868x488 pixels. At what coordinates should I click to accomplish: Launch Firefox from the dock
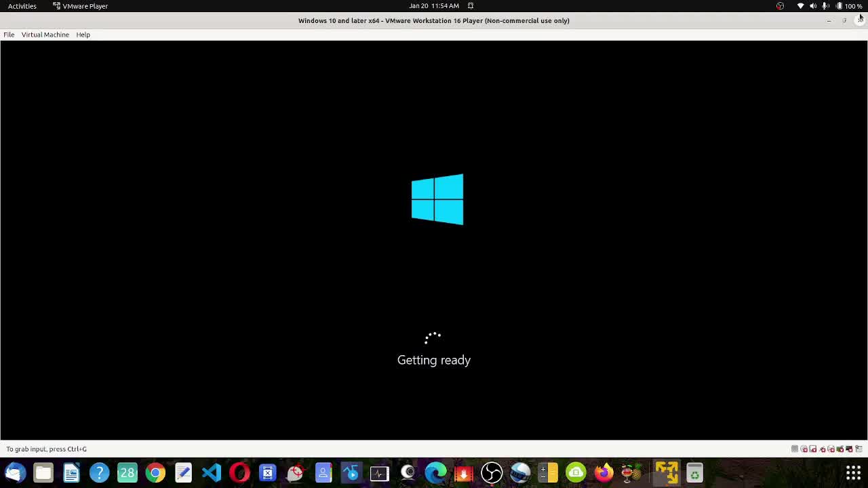(x=604, y=472)
